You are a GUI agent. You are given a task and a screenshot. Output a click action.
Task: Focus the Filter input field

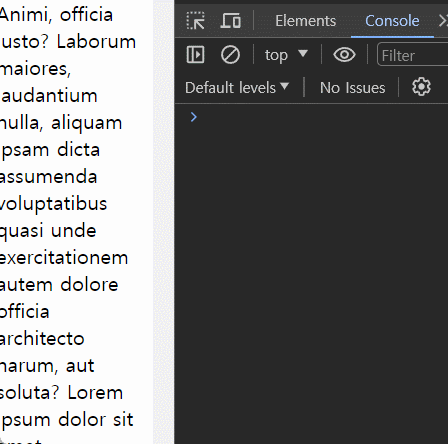coord(413,54)
